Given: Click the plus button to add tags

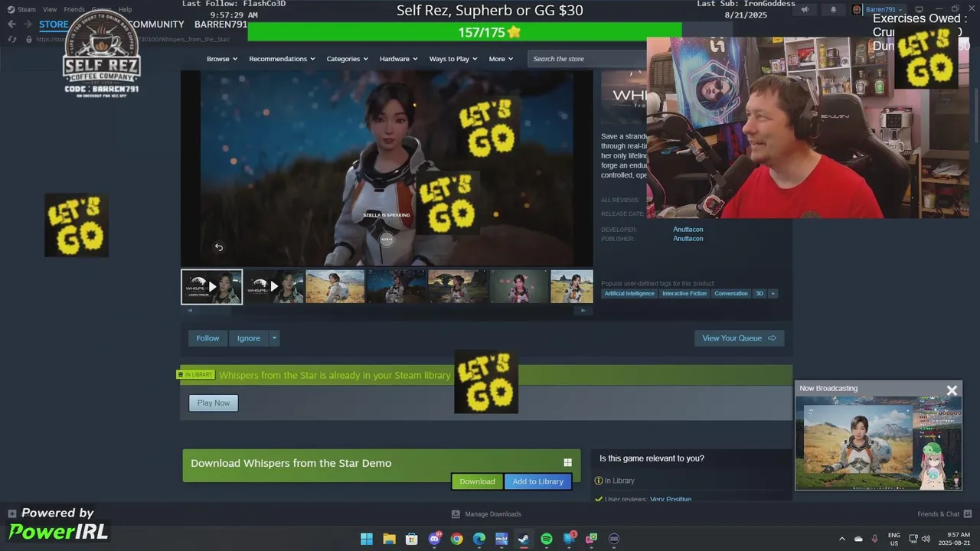Looking at the screenshot, I should tap(773, 293).
